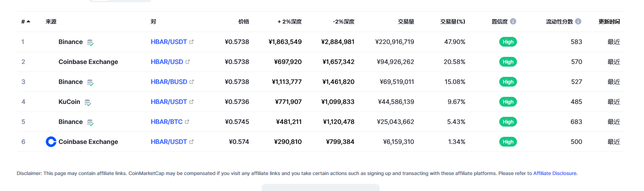This screenshot has height=191, width=644.
Task: Sort by 交易量 column header
Action: pos(406,21)
